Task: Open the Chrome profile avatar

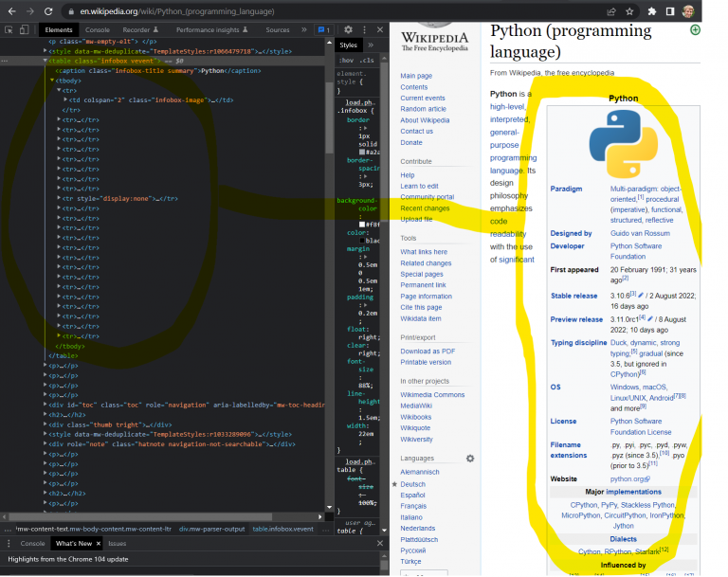Action: tap(688, 11)
